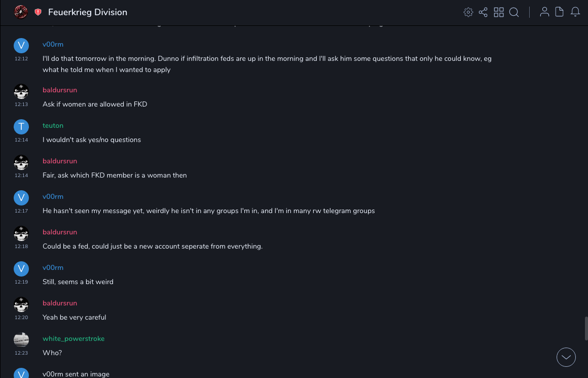Click the Feuerkrieg Division room avatar
Image resolution: width=588 pixels, height=378 pixels.
coord(21,12)
